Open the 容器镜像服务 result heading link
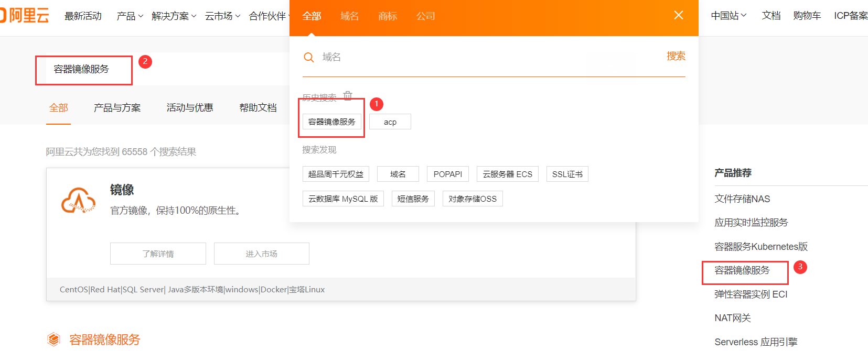Viewport: 868px width, 351px height. (x=105, y=339)
